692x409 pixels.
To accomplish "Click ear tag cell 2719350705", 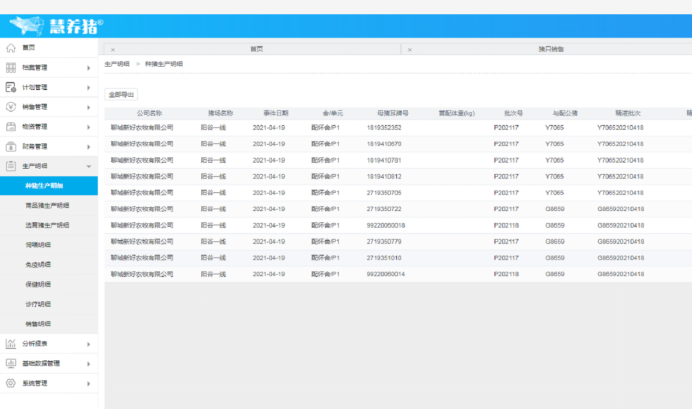I will [x=384, y=193].
